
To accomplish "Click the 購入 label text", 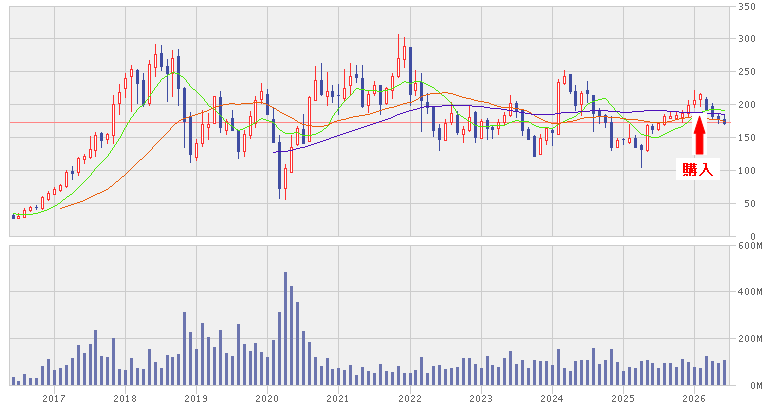I will click(x=698, y=169).
